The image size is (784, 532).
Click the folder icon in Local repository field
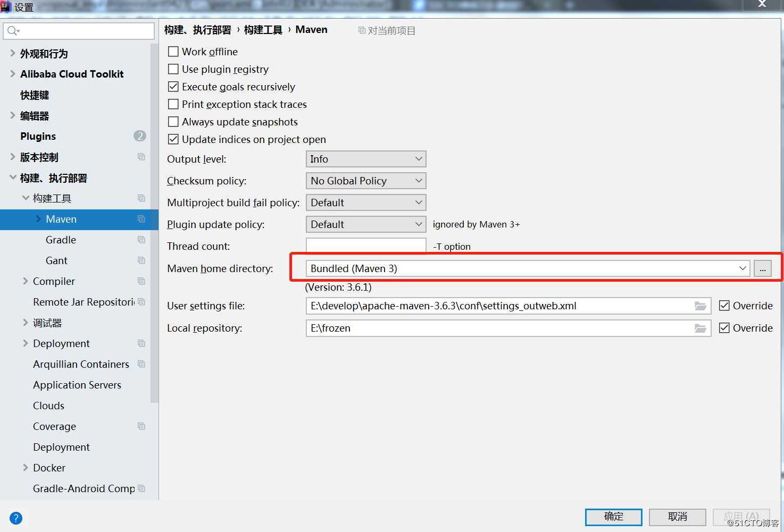coord(700,328)
